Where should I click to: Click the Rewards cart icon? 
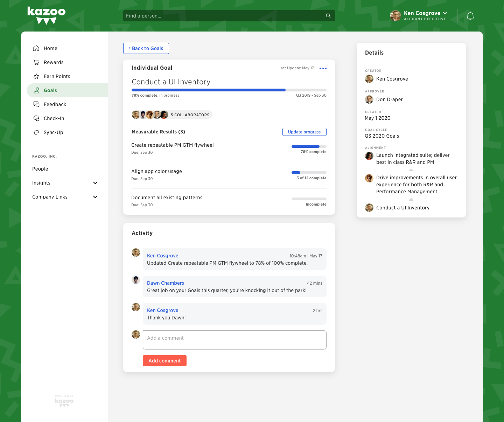pyautogui.click(x=36, y=62)
